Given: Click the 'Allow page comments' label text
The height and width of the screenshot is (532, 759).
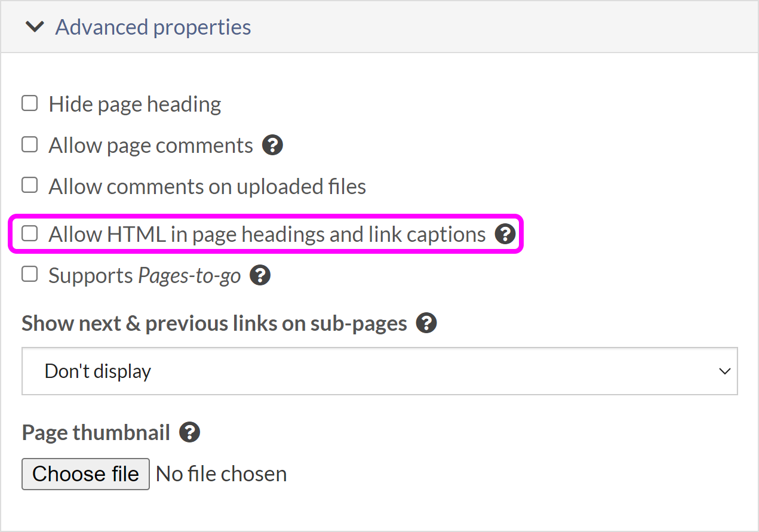Looking at the screenshot, I should tap(151, 146).
